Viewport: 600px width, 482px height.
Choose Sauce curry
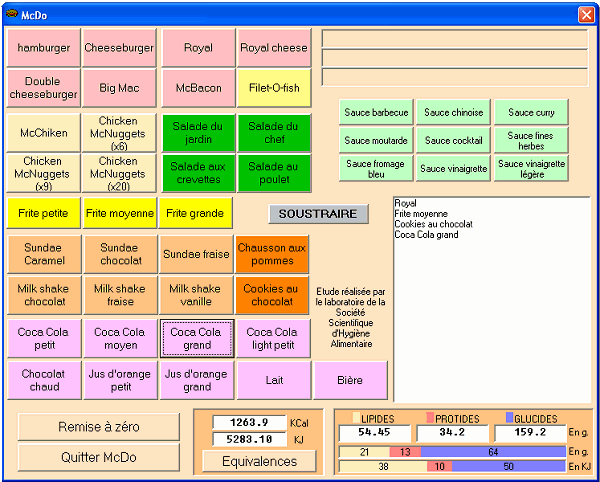(x=531, y=112)
